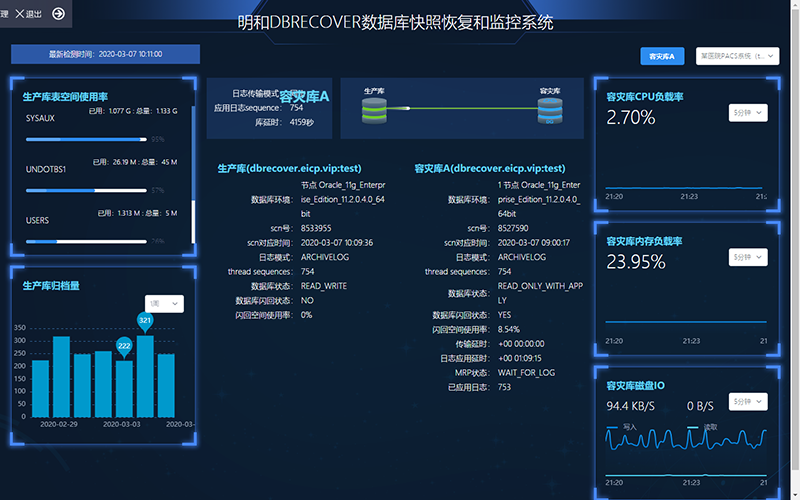The image size is (800, 500).
Task: Click the +00 00:00:00 transfer delay value
Action: [x=521, y=344]
